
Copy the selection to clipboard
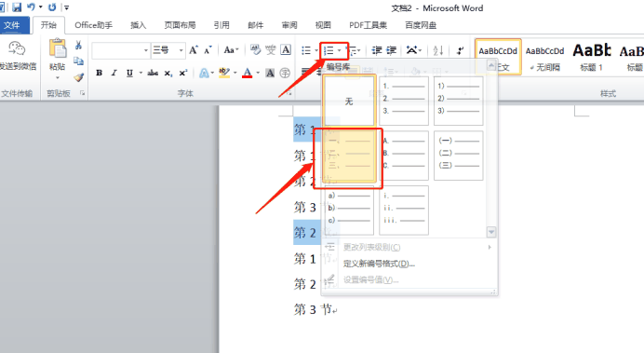pos(78,61)
